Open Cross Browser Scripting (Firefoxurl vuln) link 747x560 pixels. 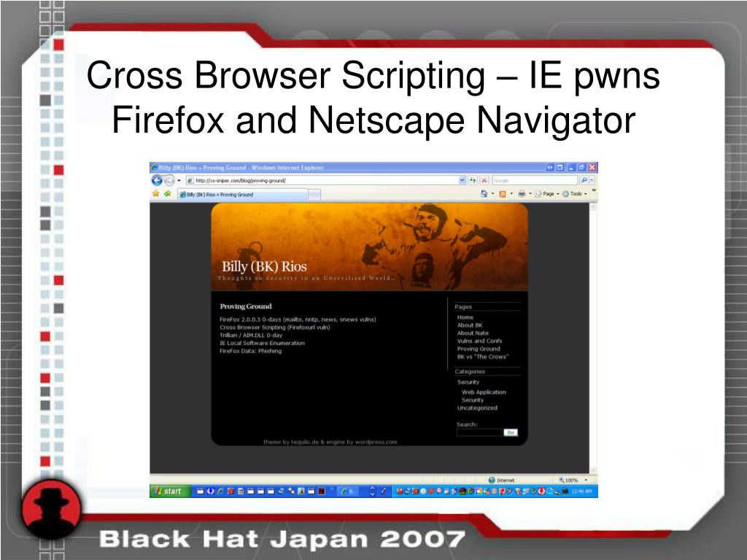click(x=275, y=327)
